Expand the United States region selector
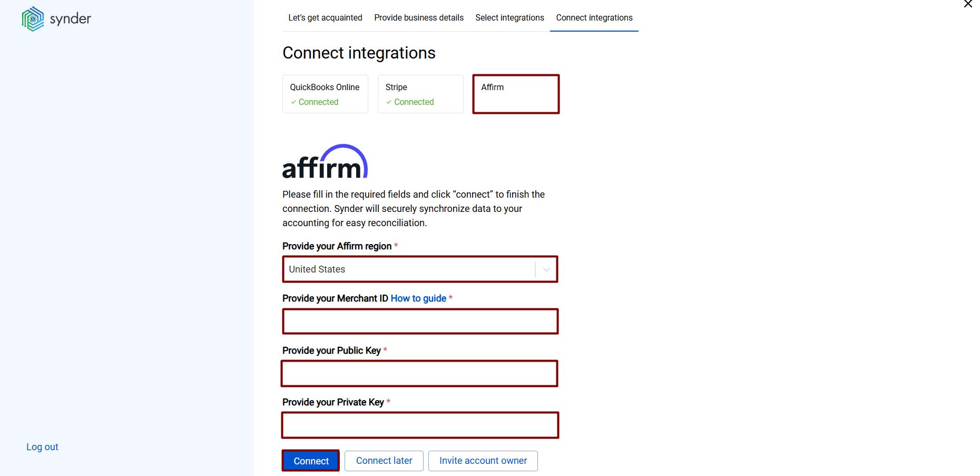 point(420,269)
